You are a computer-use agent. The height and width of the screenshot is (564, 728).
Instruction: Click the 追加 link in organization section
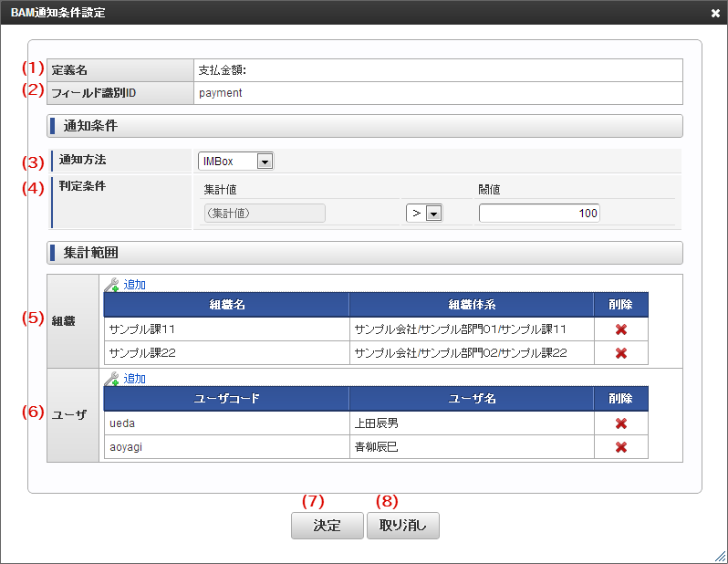[134, 285]
